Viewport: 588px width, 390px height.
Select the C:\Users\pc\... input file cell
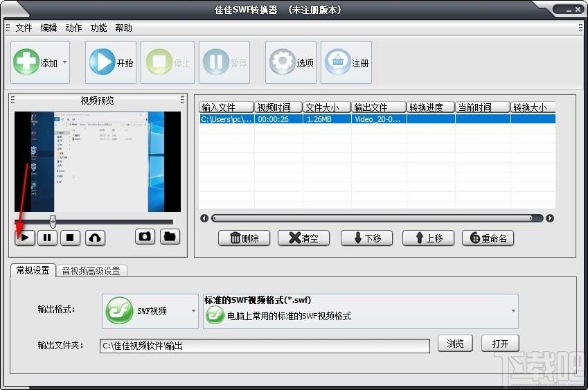(x=226, y=119)
